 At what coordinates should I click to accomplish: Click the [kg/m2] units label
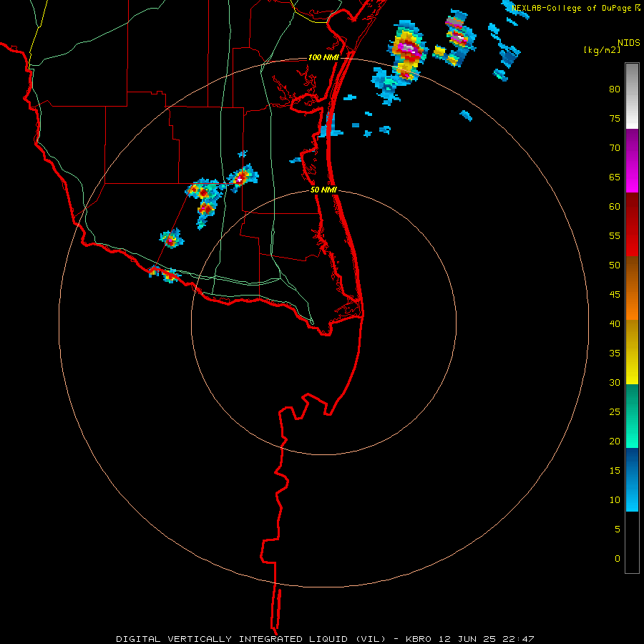[602, 50]
